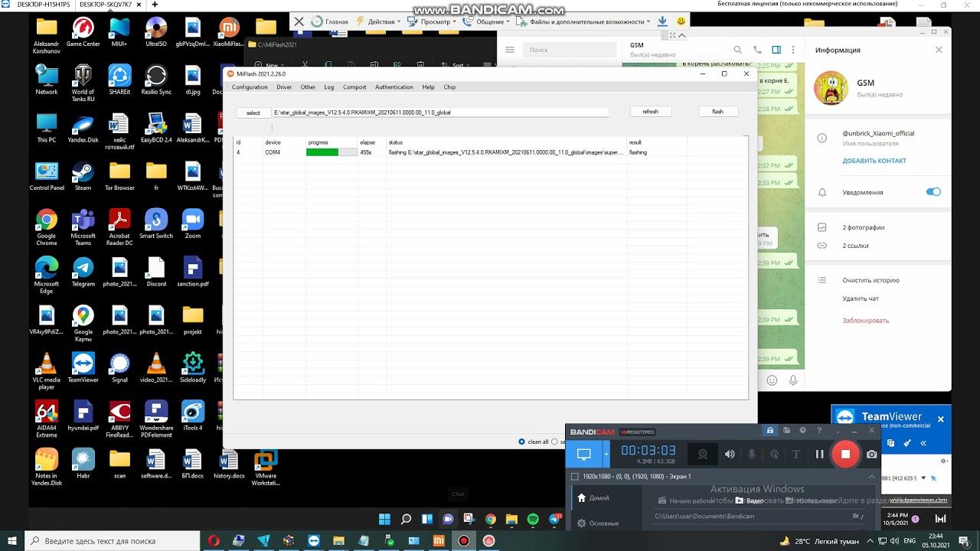The width and height of the screenshot is (980, 551).
Task: Close Telegram Информация panel
Action: coord(939,50)
